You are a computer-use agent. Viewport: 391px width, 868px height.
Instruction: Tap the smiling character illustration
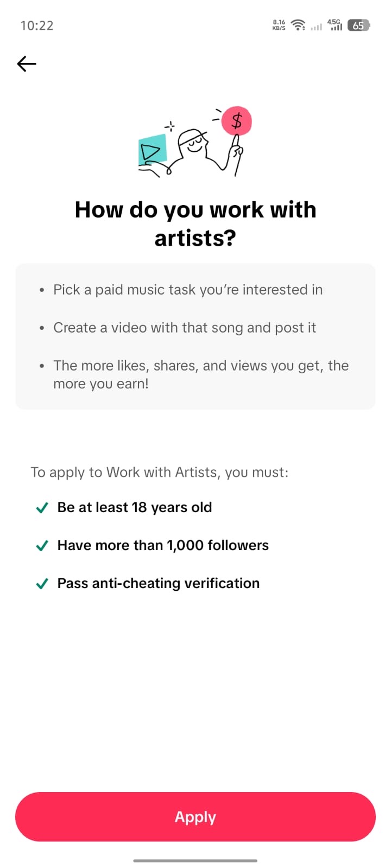click(202, 149)
